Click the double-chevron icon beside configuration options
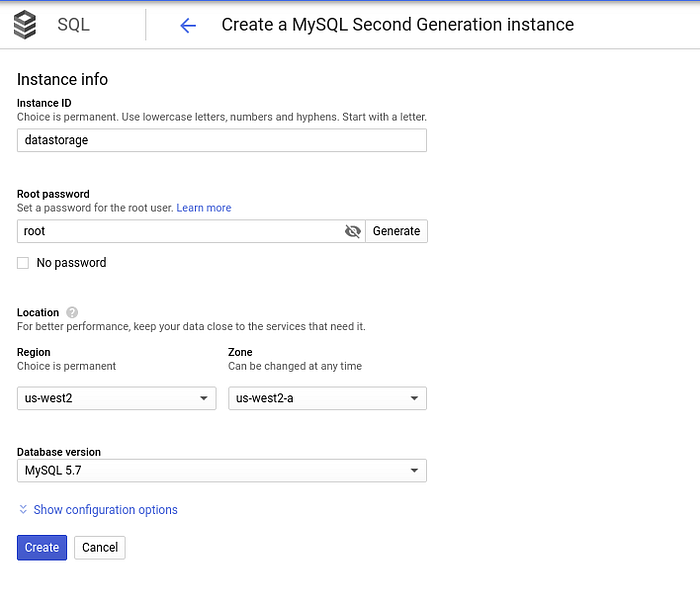The height and width of the screenshot is (601, 700). pyautogui.click(x=23, y=510)
